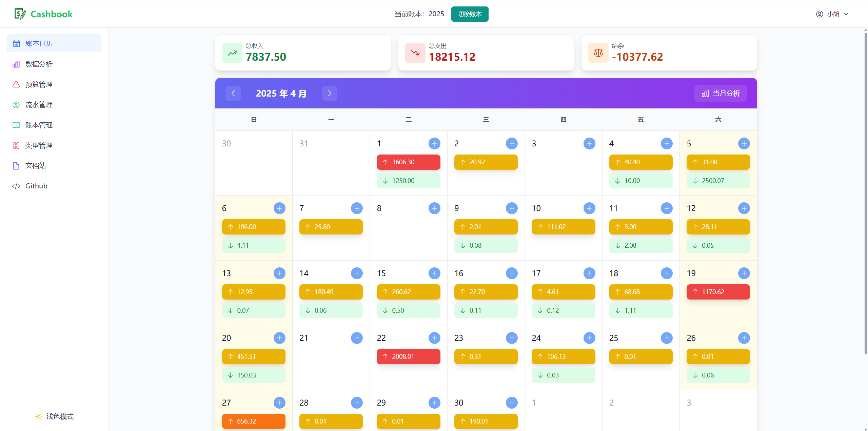This screenshot has height=431, width=868.
Task: Click the total income trend icon
Action: [232, 53]
